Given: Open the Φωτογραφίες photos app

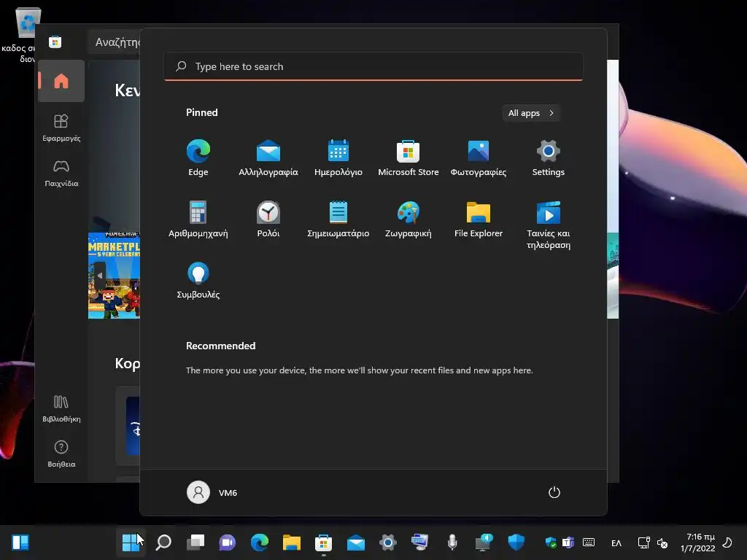Looking at the screenshot, I should (479, 157).
